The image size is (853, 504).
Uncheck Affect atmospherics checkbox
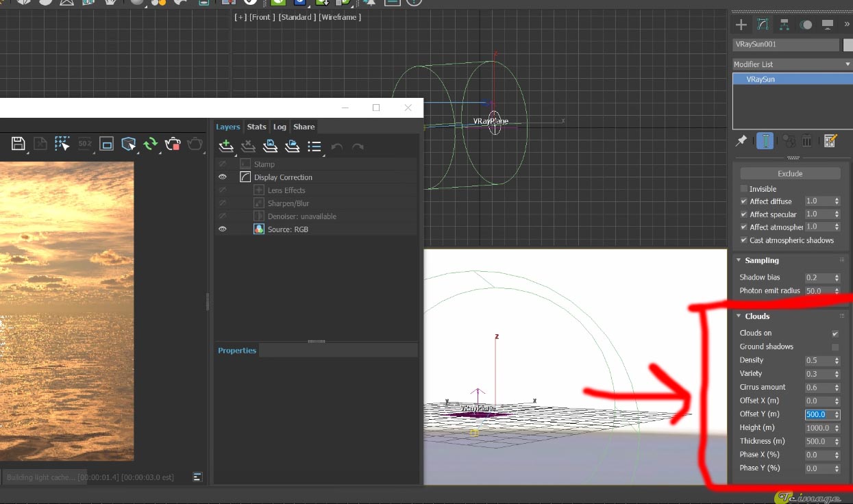click(x=744, y=227)
